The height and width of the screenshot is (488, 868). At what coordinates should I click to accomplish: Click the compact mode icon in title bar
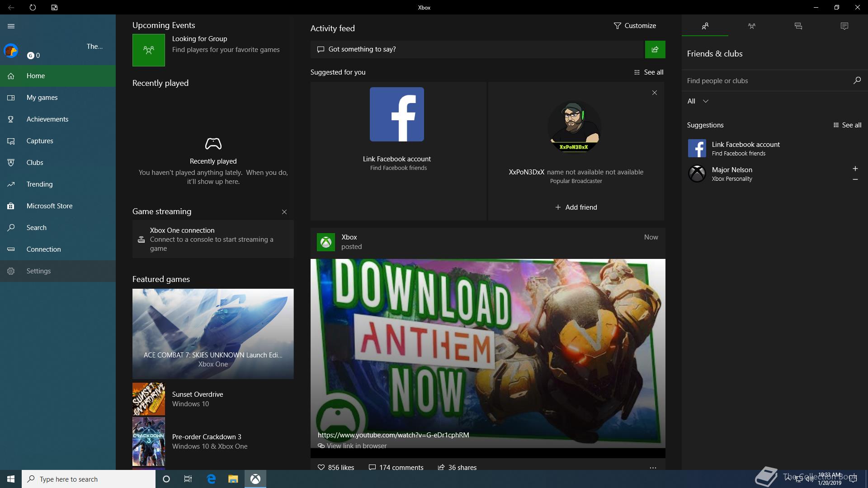tap(54, 7)
